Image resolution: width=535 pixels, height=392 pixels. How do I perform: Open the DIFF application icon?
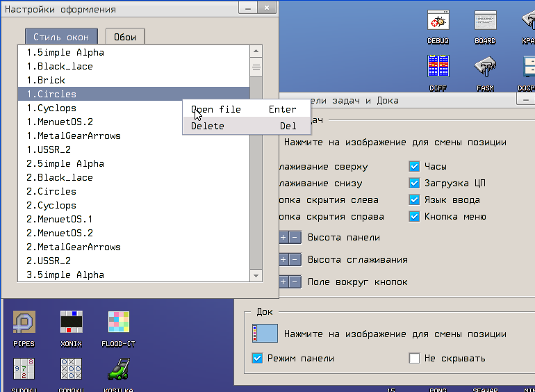pyautogui.click(x=438, y=68)
